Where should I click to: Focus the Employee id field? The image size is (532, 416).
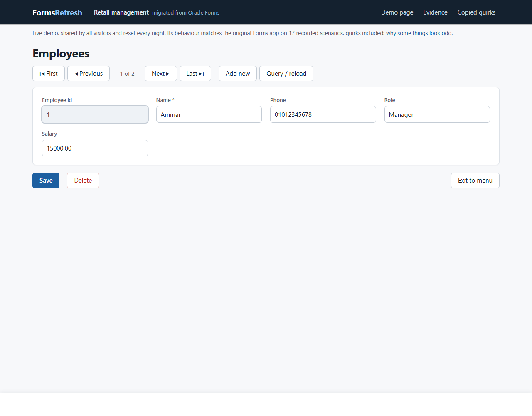click(x=95, y=114)
